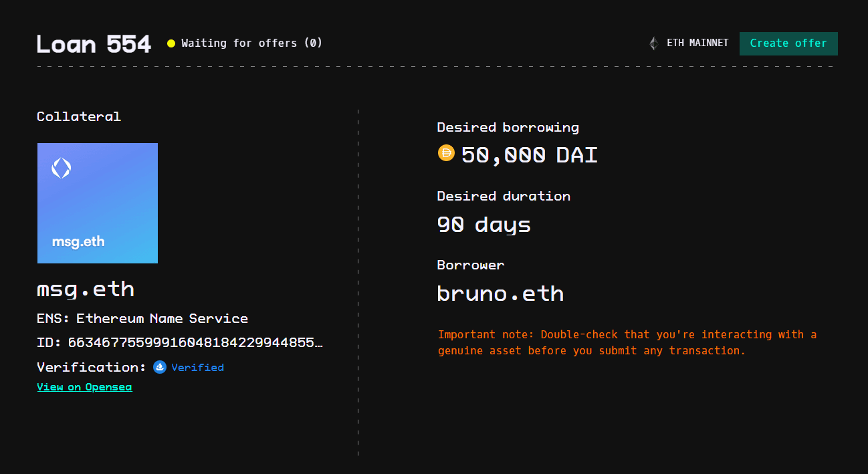This screenshot has width=868, height=474.
Task: Click the 90 days duration value
Action: 483,225
